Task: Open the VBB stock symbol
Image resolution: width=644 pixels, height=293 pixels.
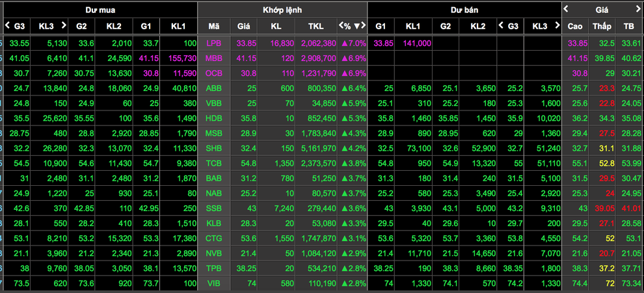Action: (x=213, y=103)
